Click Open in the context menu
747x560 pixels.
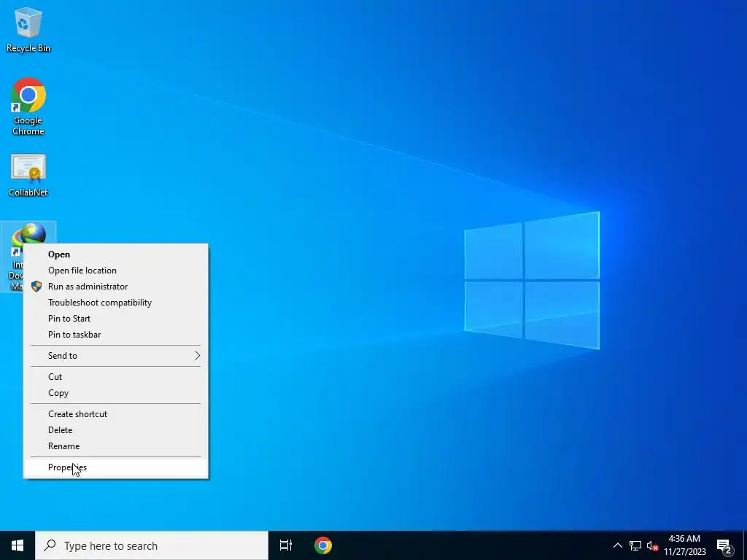pos(116,254)
